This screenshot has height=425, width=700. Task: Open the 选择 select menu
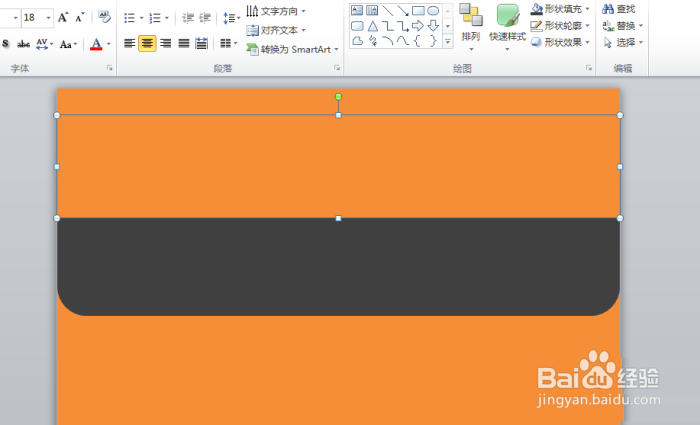pyautogui.click(x=622, y=42)
